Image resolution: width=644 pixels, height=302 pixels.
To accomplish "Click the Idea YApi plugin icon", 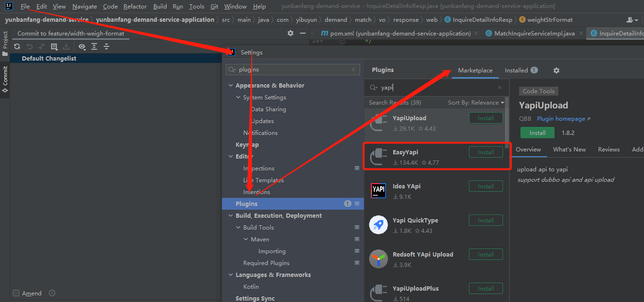I will 379,191.
